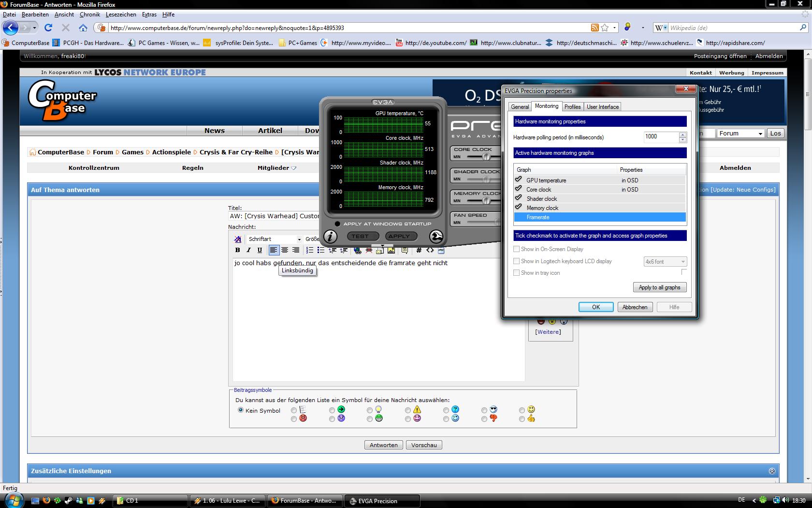Enable Show in On-Screen Display checkbox
Viewport: 812px width, 508px height.
(517, 249)
